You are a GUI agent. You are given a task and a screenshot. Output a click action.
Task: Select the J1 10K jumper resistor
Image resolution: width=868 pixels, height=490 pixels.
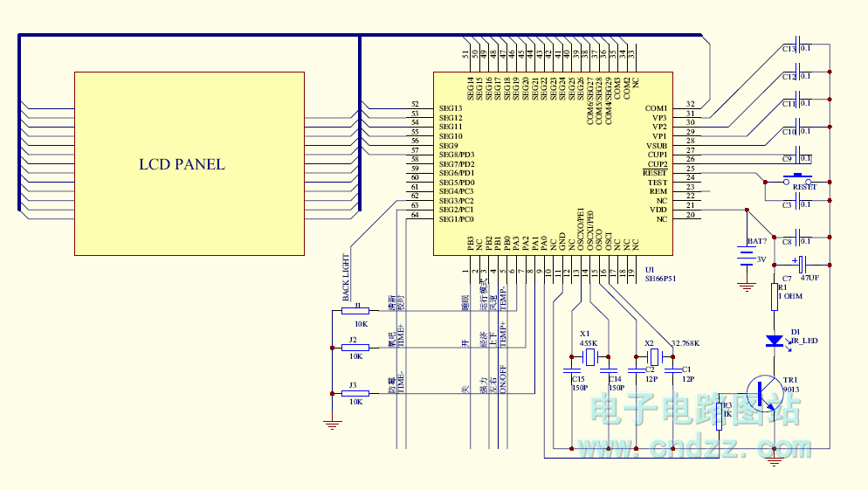coord(355,310)
